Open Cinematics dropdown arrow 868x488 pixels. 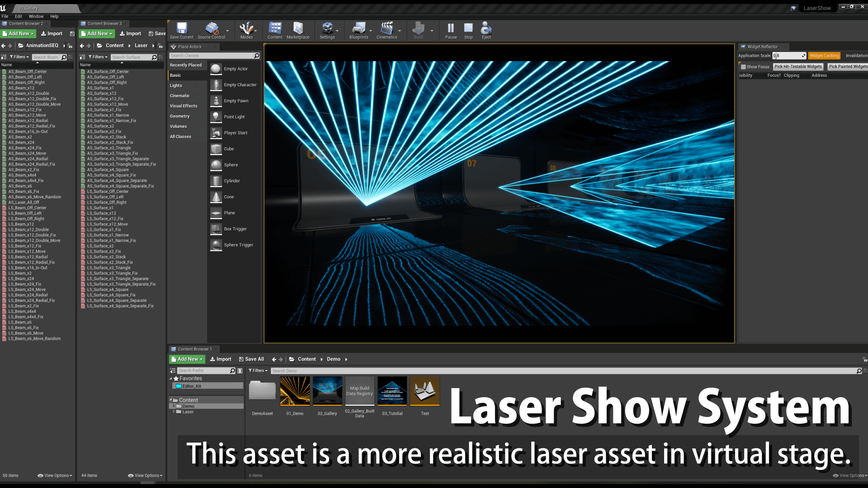point(400,31)
